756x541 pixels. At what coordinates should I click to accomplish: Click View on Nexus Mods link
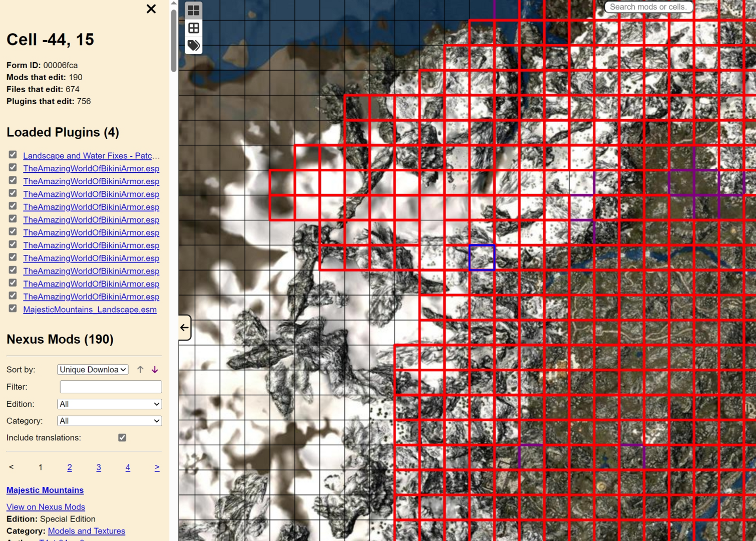click(x=46, y=507)
